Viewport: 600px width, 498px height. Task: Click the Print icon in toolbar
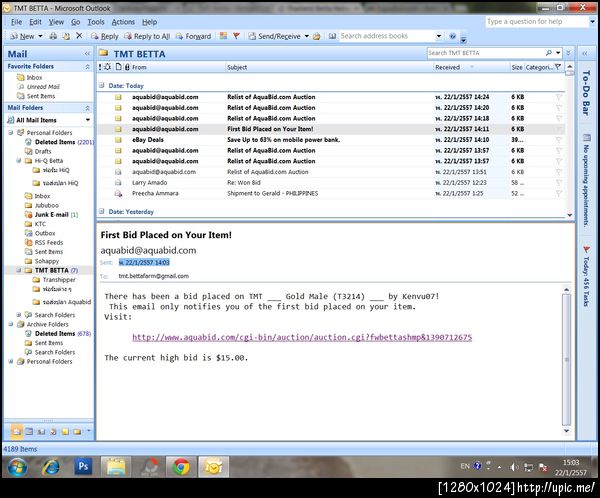[53, 36]
